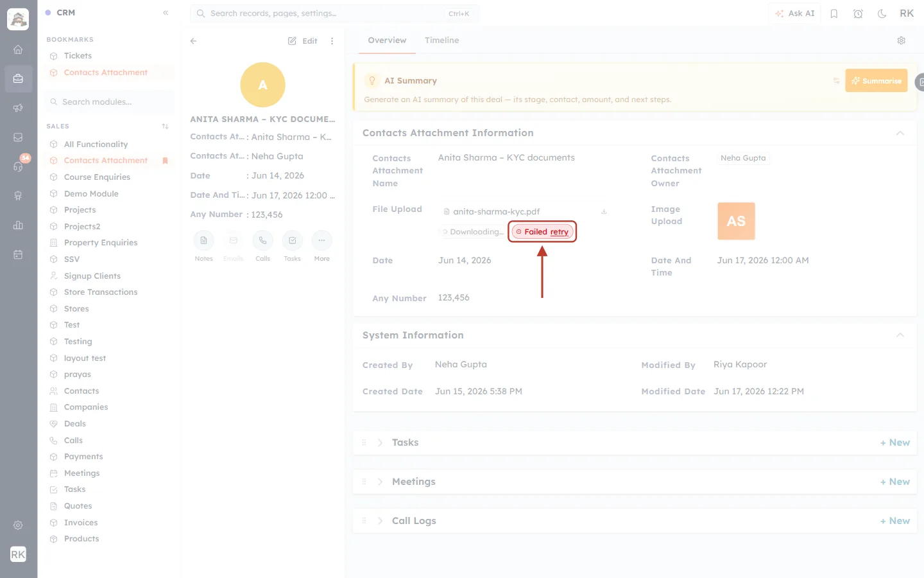Click Edit on the record

303,41
